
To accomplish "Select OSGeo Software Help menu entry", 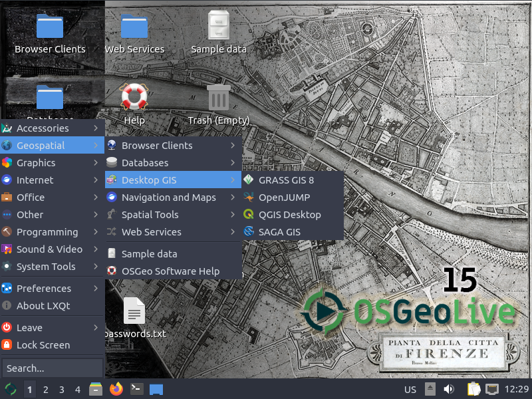I will (x=171, y=271).
